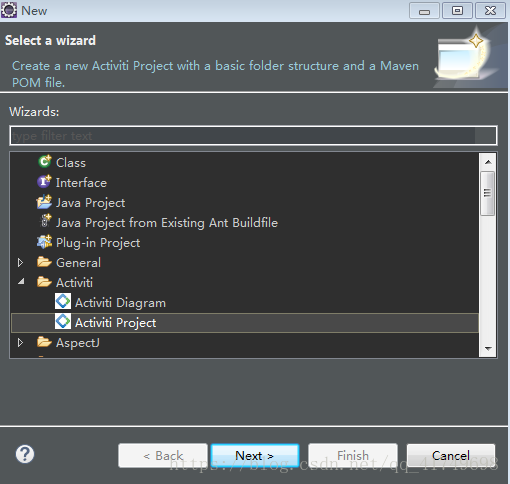Focus the type filter text field

click(253, 136)
